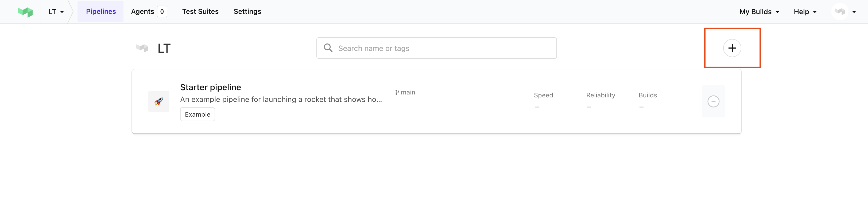Go to organization Settings

(x=247, y=11)
